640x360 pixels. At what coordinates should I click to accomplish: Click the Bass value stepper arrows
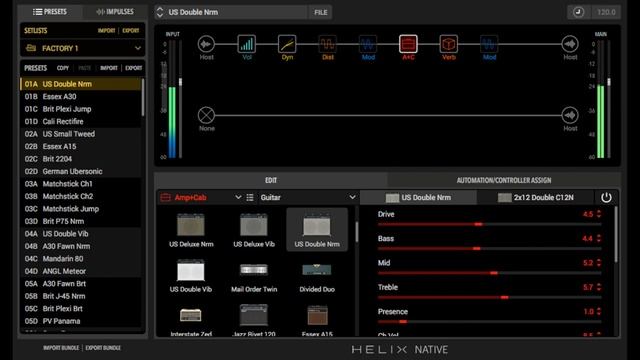click(x=599, y=238)
